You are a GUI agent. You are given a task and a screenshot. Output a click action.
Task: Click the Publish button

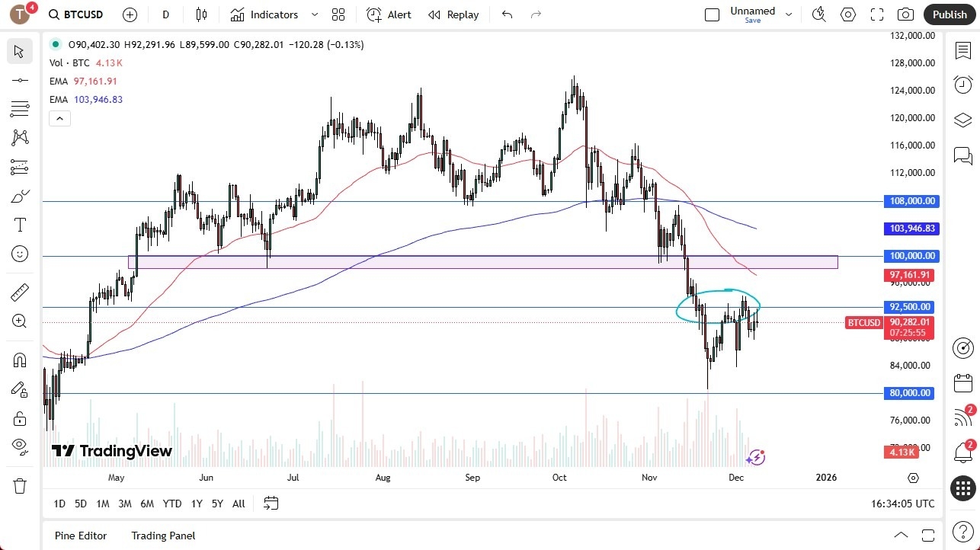tap(949, 14)
